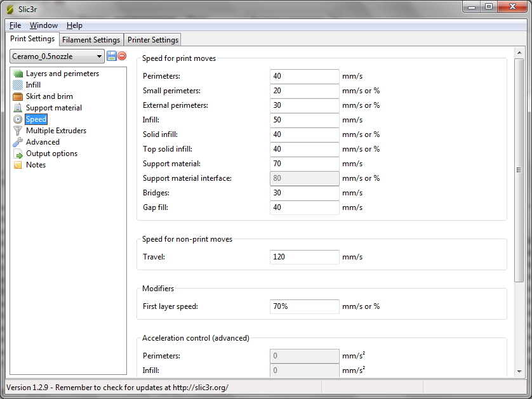The height and width of the screenshot is (399, 532).
Task: Open the Help menu
Action: tap(74, 25)
